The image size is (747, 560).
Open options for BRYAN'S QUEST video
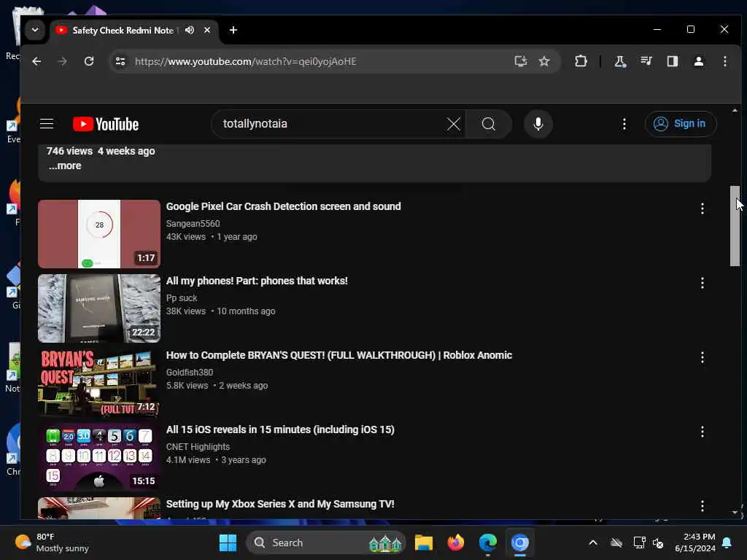(702, 357)
